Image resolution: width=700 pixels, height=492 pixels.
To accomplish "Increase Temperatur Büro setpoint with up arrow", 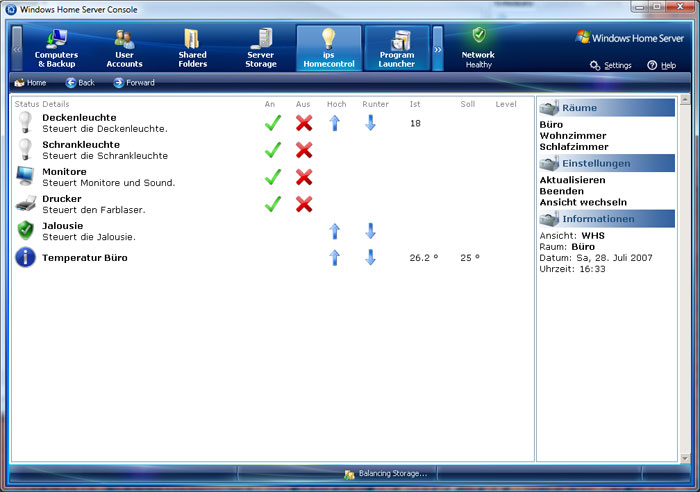I will click(335, 258).
